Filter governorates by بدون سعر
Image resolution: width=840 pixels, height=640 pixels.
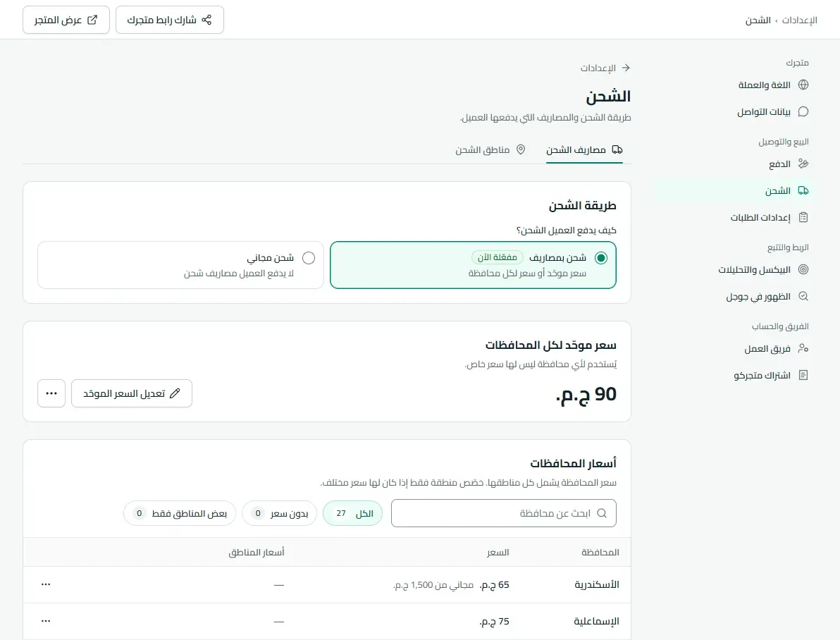tap(279, 514)
